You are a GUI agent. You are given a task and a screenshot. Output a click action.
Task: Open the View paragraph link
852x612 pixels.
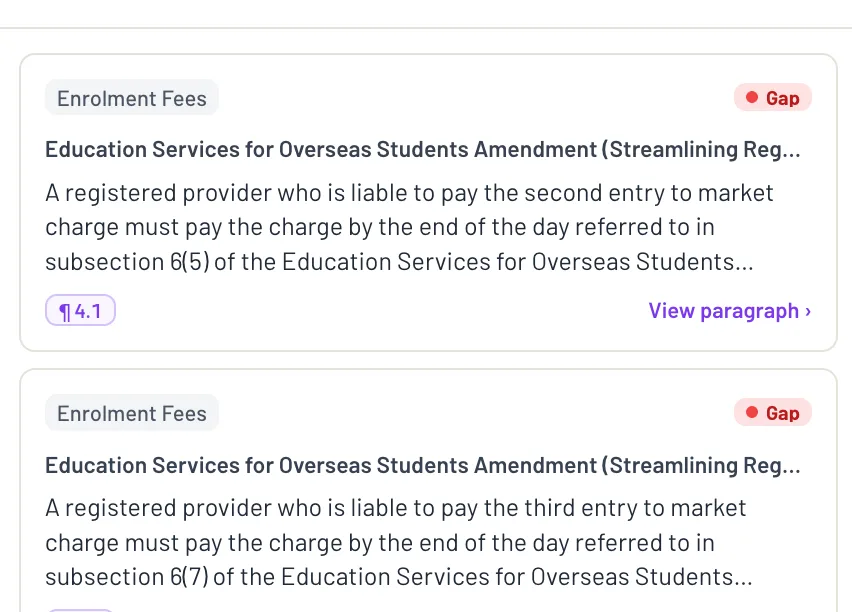[730, 311]
